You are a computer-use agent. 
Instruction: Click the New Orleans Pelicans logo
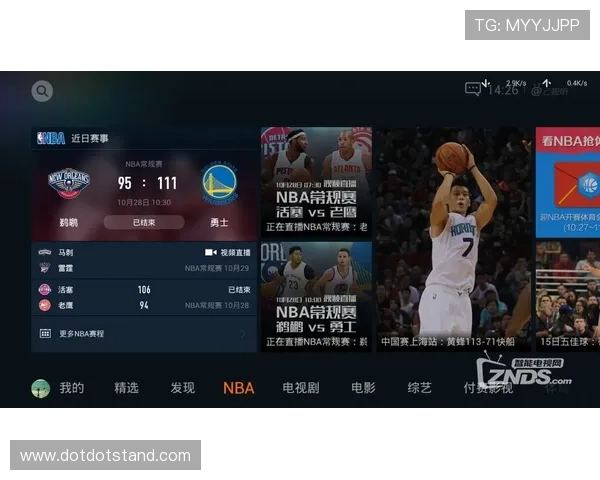pos(69,183)
